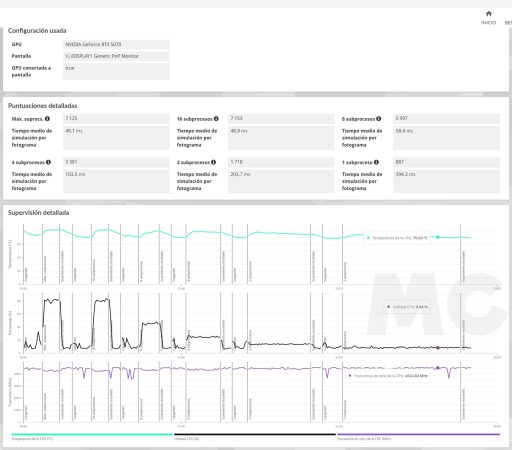The image size is (512, 450).
Task: Click the teal data point on temperature chart
Action: tap(438, 237)
